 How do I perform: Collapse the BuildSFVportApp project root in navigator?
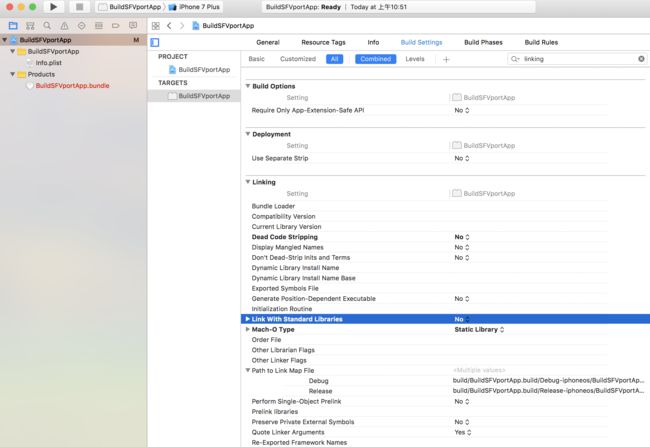tap(5, 40)
